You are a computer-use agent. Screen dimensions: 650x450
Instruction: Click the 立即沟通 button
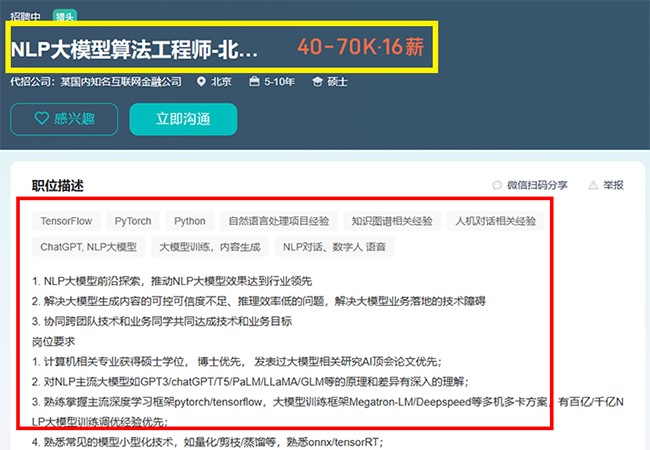(x=183, y=119)
